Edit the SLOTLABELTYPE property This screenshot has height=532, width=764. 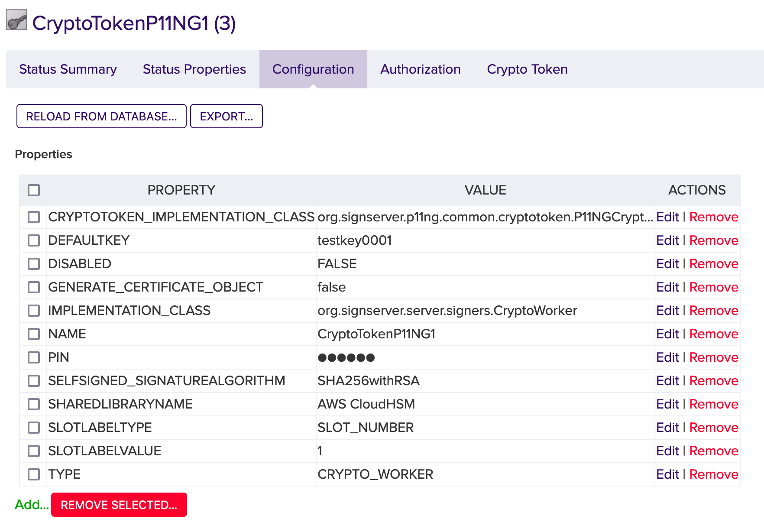coord(667,428)
